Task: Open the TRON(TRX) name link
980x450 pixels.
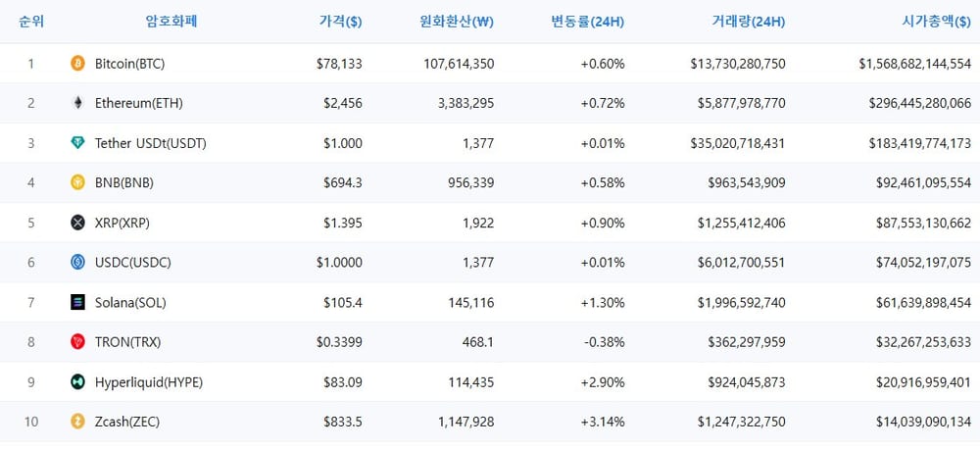Action: coord(128,342)
